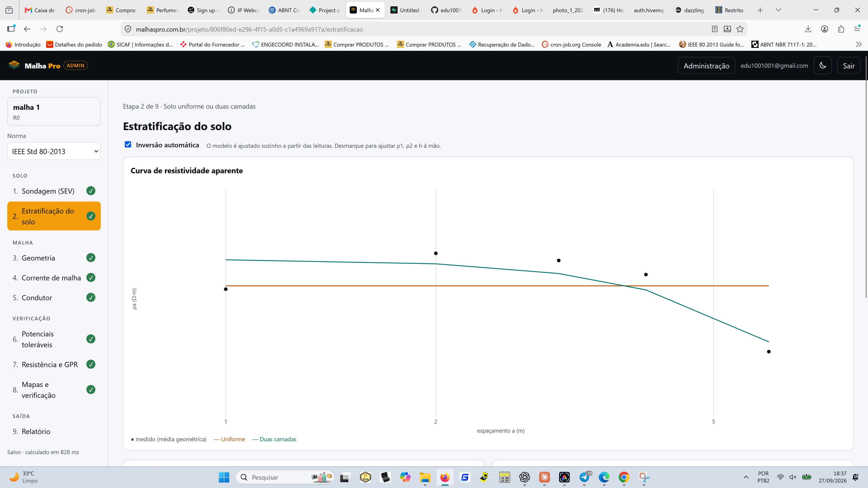Uncheck Inversão automática checkbox
868x488 pixels.
128,145
